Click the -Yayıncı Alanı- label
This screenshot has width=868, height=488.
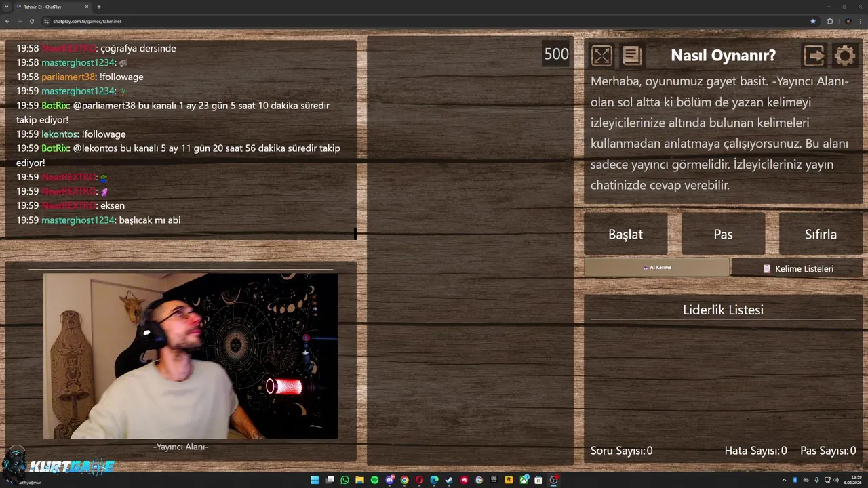coord(180,447)
